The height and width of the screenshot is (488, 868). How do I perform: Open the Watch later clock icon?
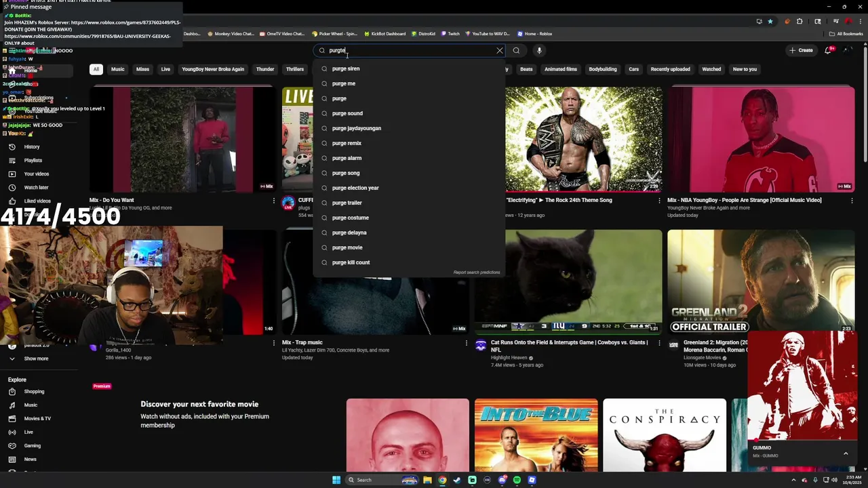12,187
